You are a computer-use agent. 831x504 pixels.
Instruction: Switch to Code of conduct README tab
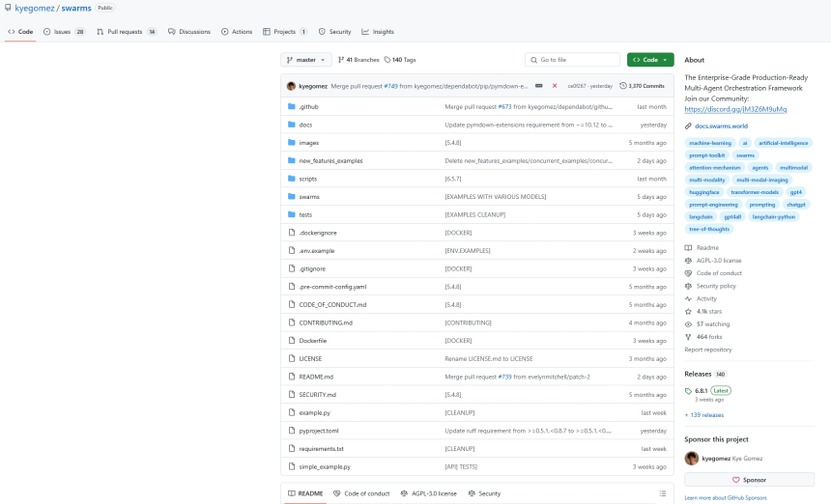click(x=361, y=493)
